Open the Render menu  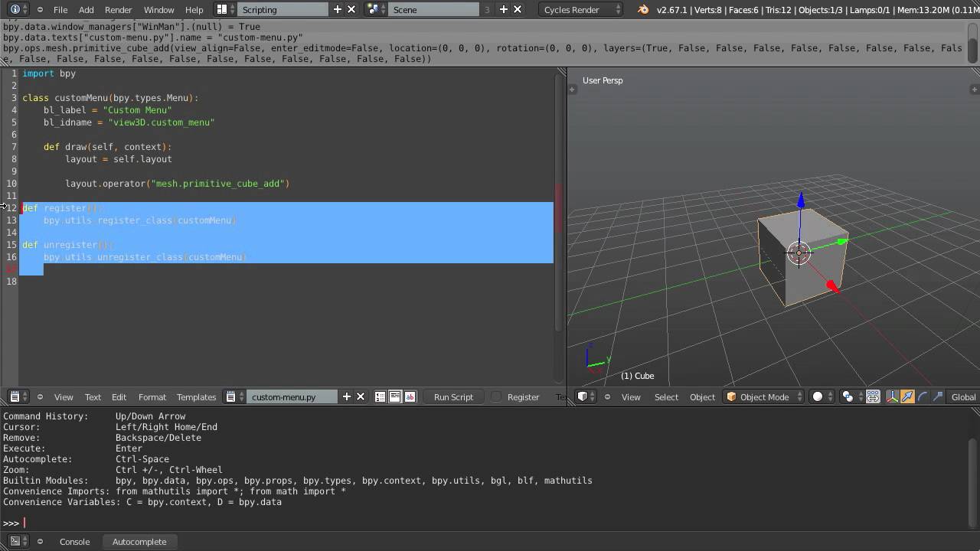tap(118, 9)
